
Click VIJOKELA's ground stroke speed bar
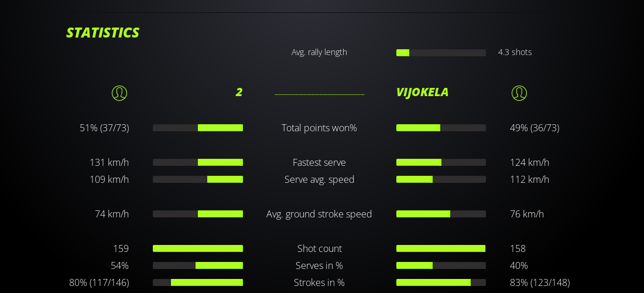(441, 214)
